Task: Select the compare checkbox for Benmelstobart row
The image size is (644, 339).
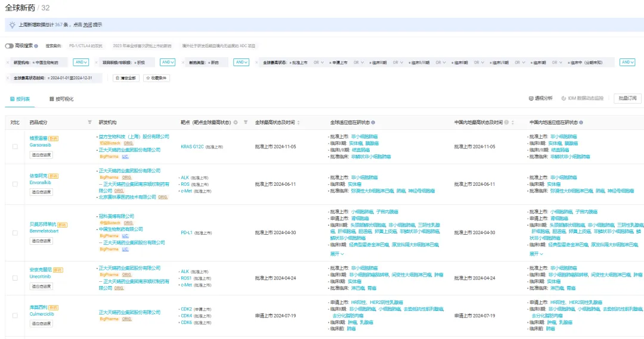Action: point(15,233)
